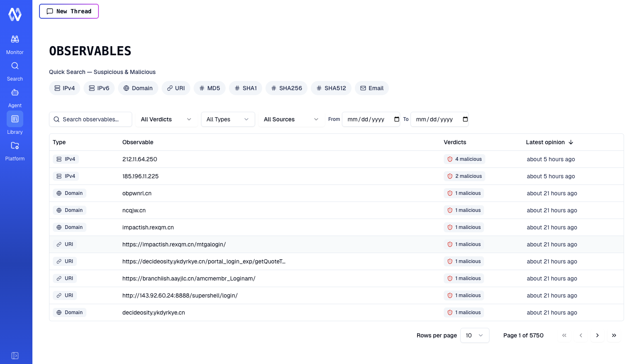Filter quick search by MD5
The height and width of the screenshot is (364, 644).
209,88
